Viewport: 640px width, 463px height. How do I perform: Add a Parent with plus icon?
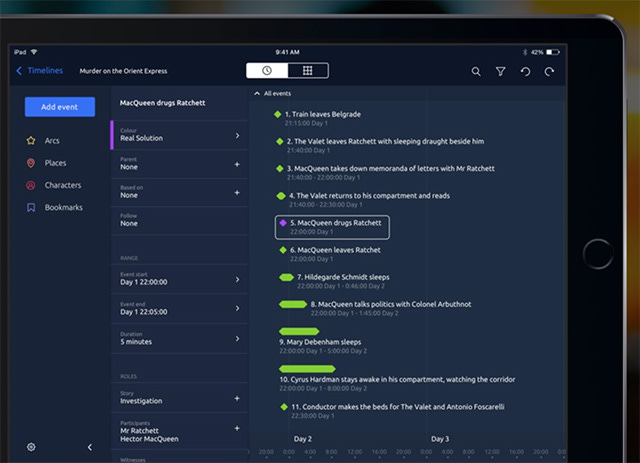[237, 164]
